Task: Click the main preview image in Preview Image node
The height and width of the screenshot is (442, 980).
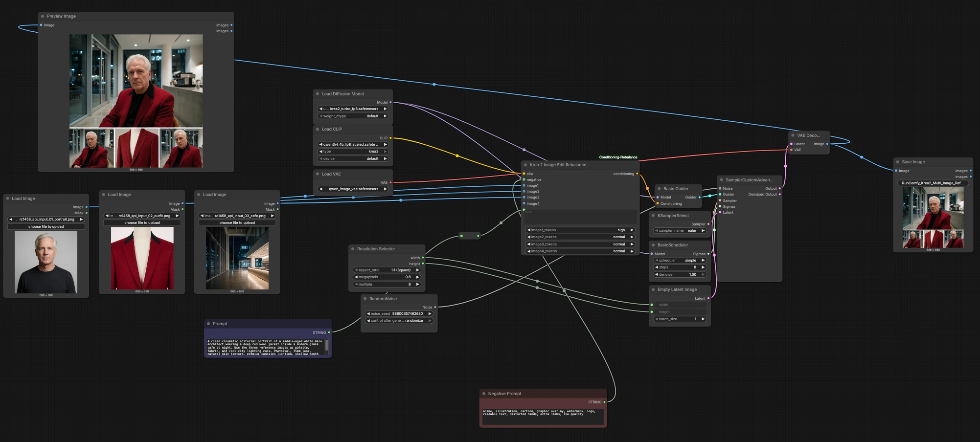Action: (x=136, y=81)
